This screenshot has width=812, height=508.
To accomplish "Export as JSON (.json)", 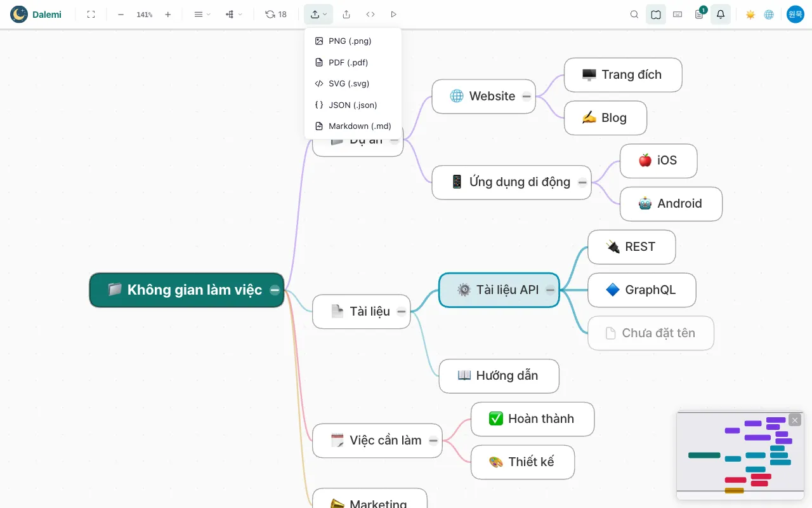I will 353,105.
